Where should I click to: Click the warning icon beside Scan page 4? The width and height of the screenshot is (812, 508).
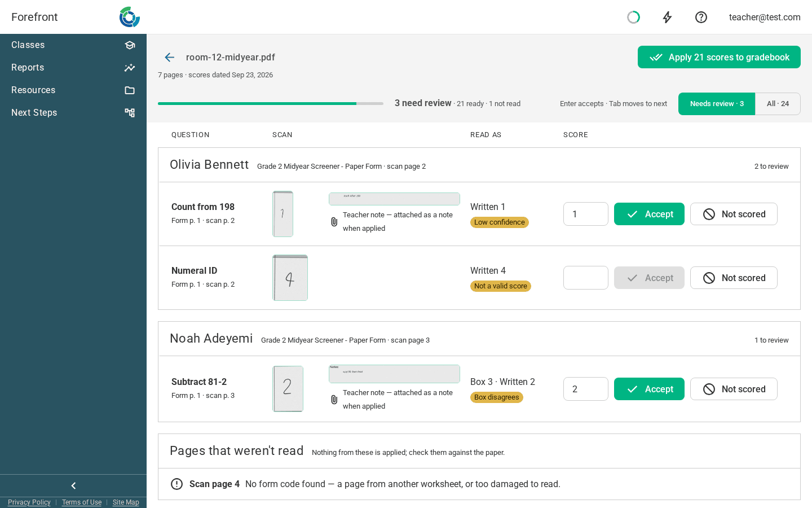pyautogui.click(x=176, y=484)
